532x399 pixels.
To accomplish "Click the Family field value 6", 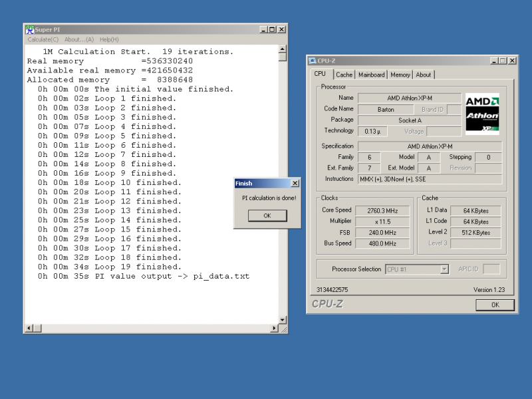I will click(369, 157).
